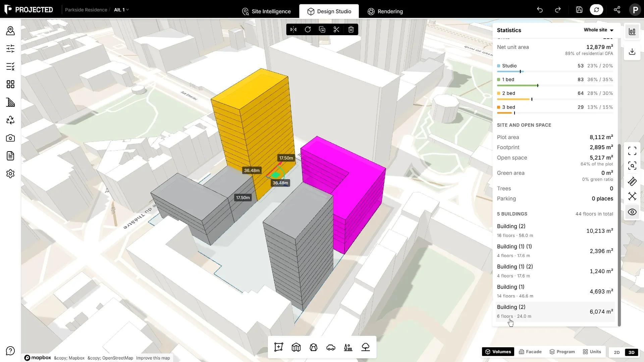Screen dimensions: 644x362
Task: Open the Rendering tab
Action: point(385,11)
